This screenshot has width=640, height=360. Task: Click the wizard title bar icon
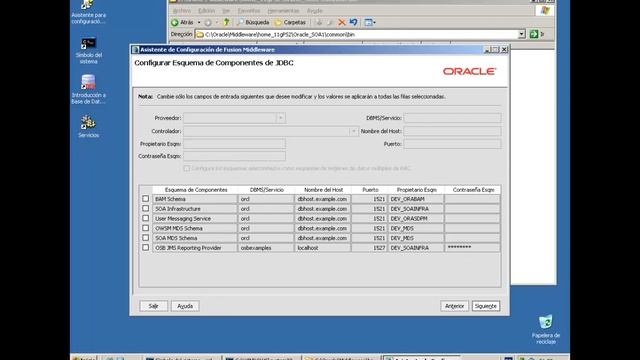click(135, 50)
